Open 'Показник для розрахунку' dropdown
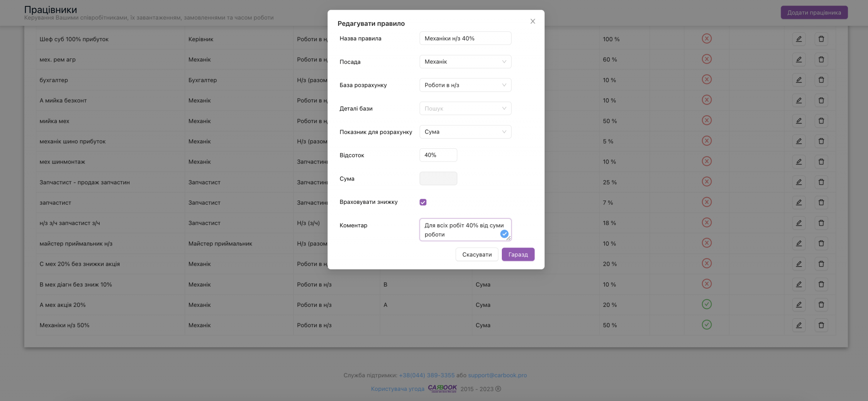Viewport: 868px width, 401px height. click(x=465, y=132)
